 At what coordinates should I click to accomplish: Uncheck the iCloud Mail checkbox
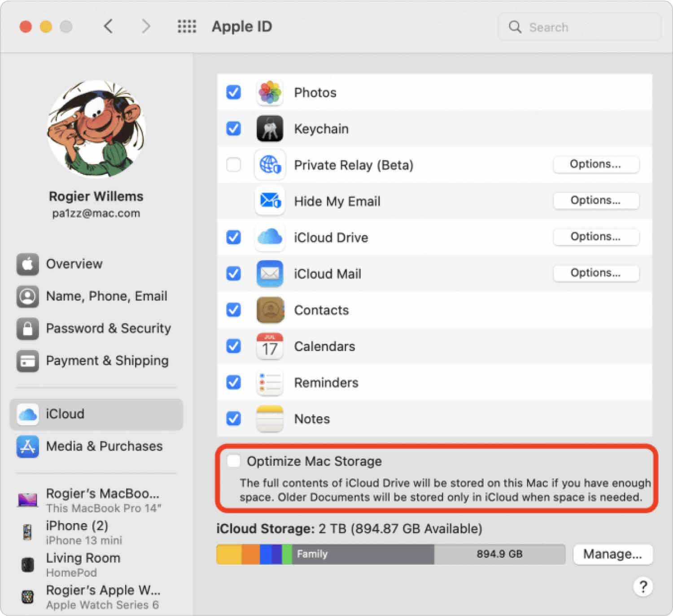click(x=233, y=273)
